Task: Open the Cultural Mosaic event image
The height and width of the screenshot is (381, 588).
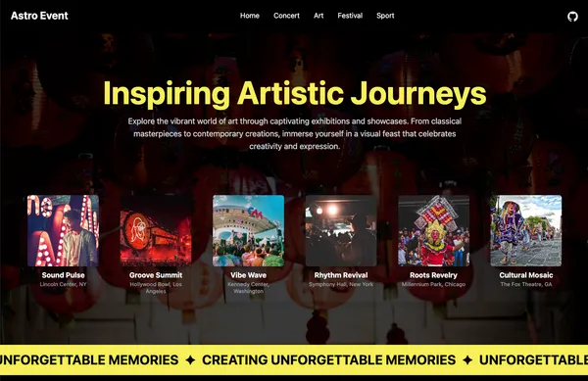Action: (x=526, y=231)
